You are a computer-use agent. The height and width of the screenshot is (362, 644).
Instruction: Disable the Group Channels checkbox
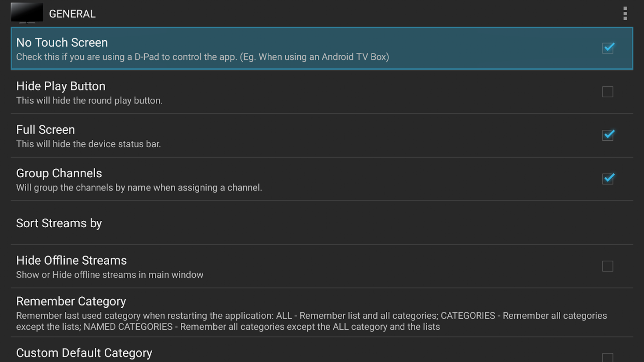[x=608, y=179]
